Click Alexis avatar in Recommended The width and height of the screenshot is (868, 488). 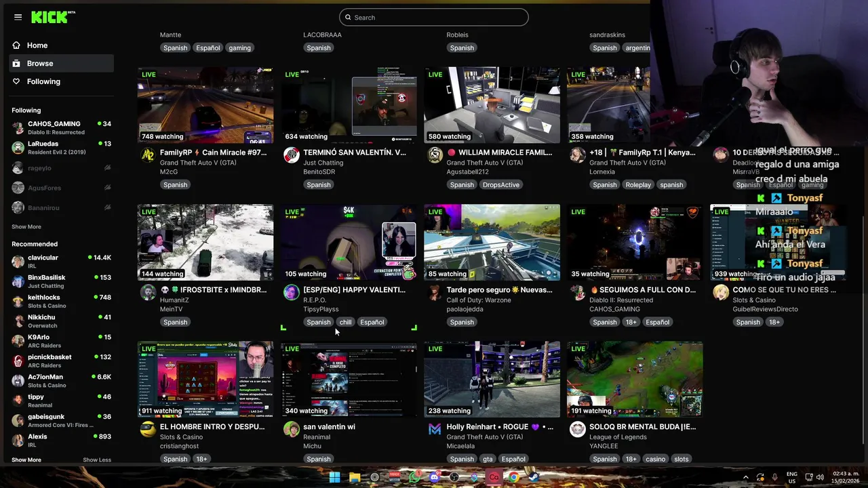pos(18,441)
